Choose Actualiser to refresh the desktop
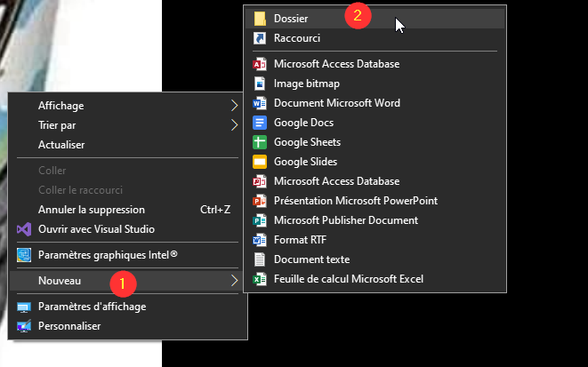 pos(127,145)
